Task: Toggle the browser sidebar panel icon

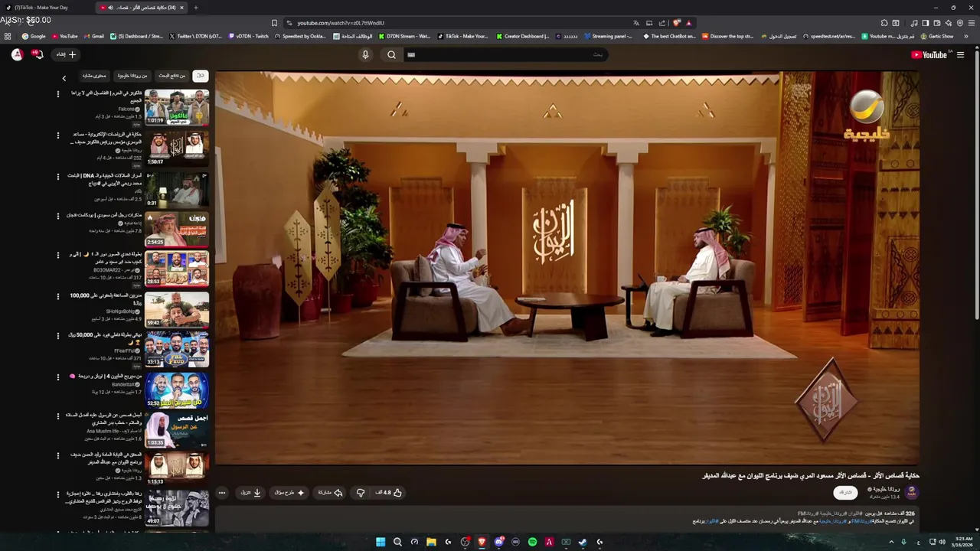Action: click(925, 23)
